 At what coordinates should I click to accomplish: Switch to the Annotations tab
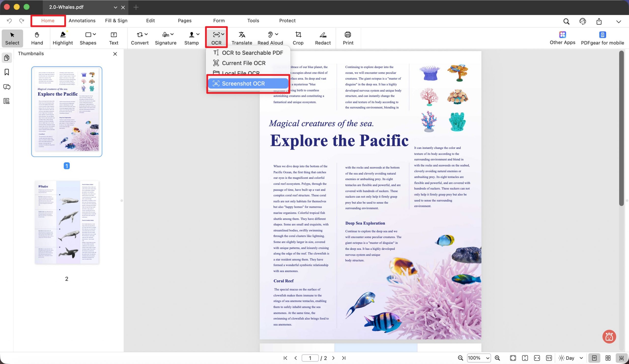click(82, 21)
